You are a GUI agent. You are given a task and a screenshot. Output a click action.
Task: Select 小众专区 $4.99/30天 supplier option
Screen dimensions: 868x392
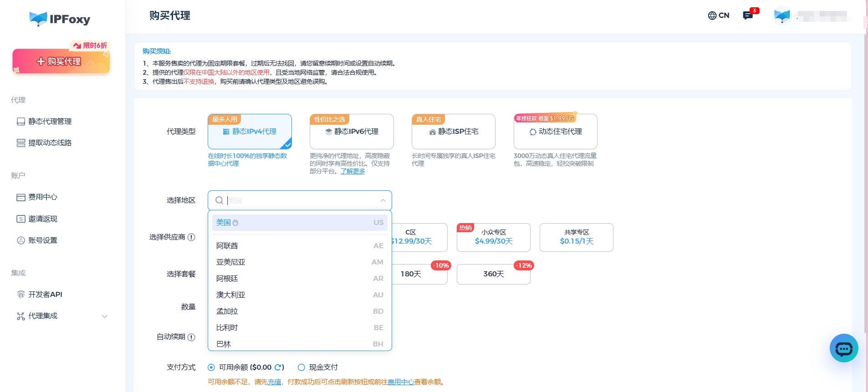pos(494,237)
